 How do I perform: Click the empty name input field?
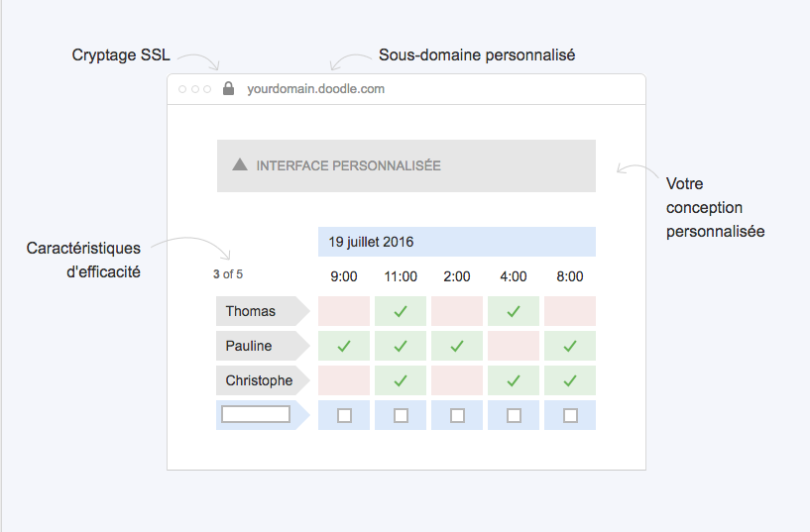256,414
